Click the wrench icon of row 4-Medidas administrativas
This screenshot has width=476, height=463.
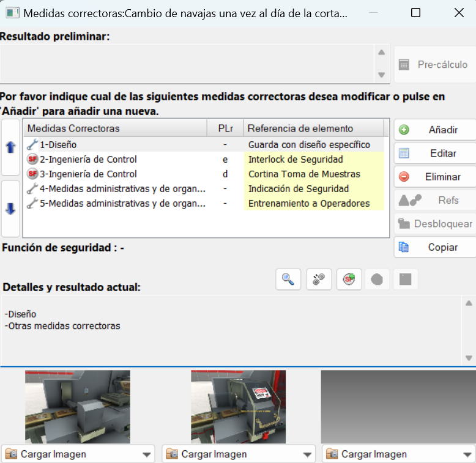point(32,188)
